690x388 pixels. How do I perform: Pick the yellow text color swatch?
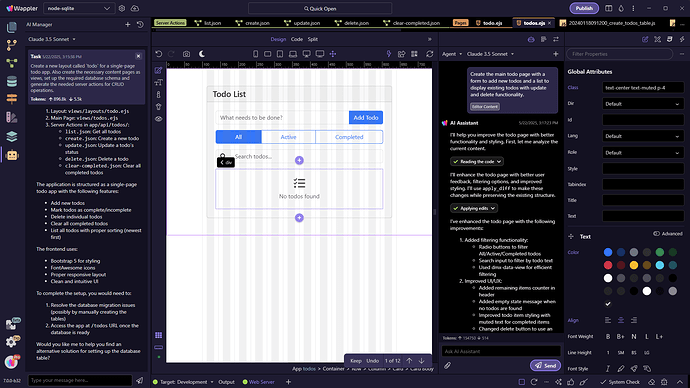coord(634,265)
